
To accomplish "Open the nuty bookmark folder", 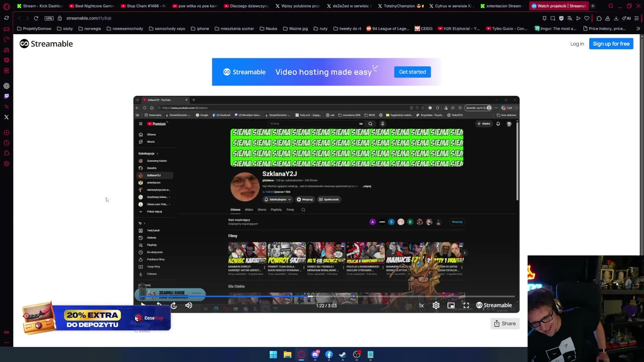I will point(320,29).
